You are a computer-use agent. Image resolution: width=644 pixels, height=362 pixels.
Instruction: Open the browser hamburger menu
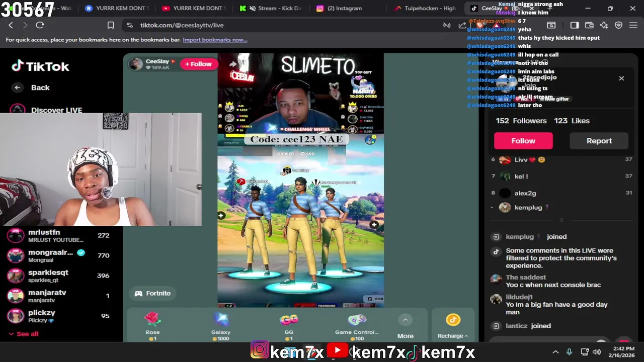633,25
